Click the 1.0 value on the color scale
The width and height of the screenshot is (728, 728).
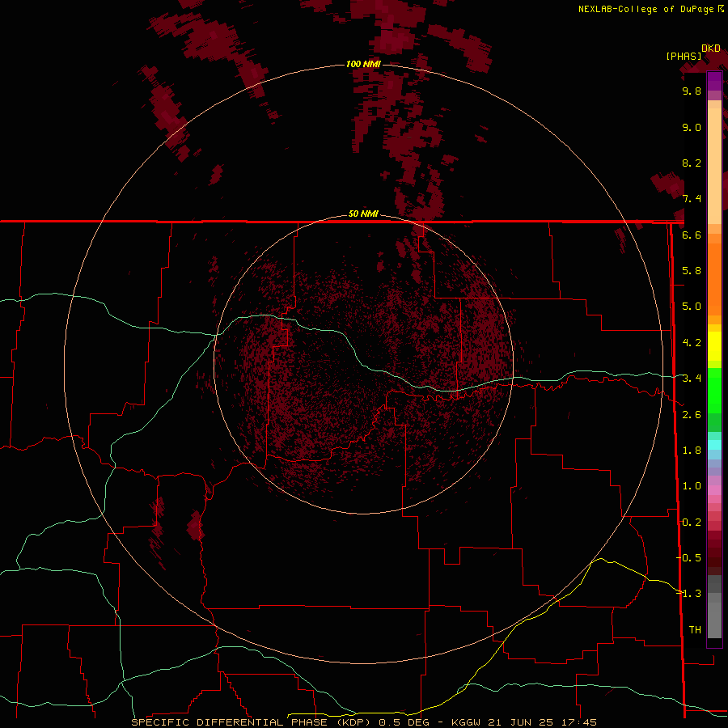(692, 486)
